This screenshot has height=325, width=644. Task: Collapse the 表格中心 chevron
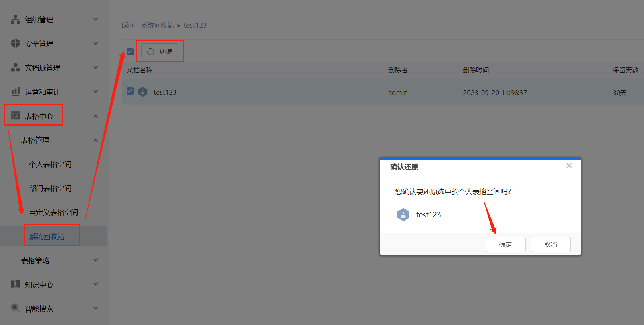click(96, 116)
